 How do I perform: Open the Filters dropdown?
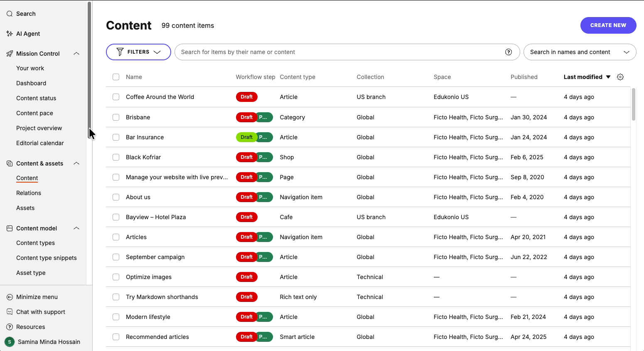pyautogui.click(x=138, y=52)
